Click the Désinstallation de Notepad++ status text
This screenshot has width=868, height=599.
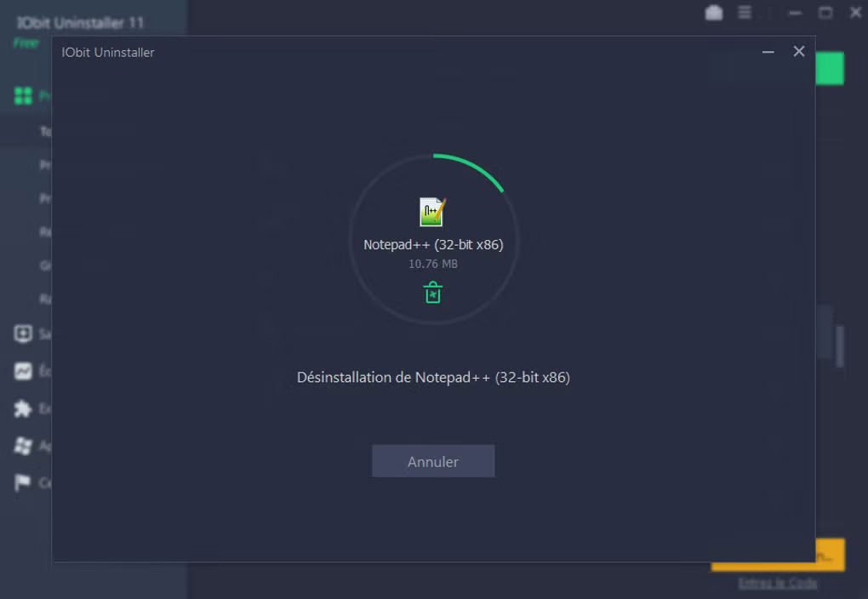[x=433, y=377]
